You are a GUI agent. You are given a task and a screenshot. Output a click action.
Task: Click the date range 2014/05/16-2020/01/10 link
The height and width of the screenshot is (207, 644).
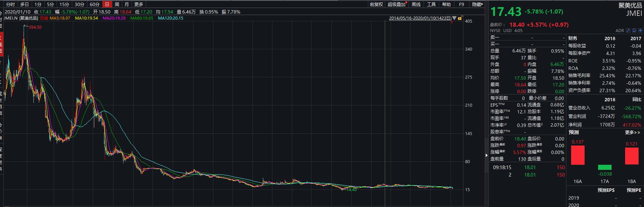click(x=420, y=18)
